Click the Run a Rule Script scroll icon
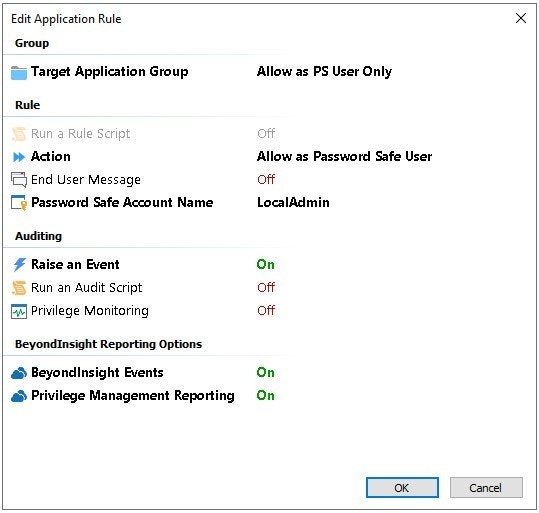539x513 pixels. click(x=19, y=134)
